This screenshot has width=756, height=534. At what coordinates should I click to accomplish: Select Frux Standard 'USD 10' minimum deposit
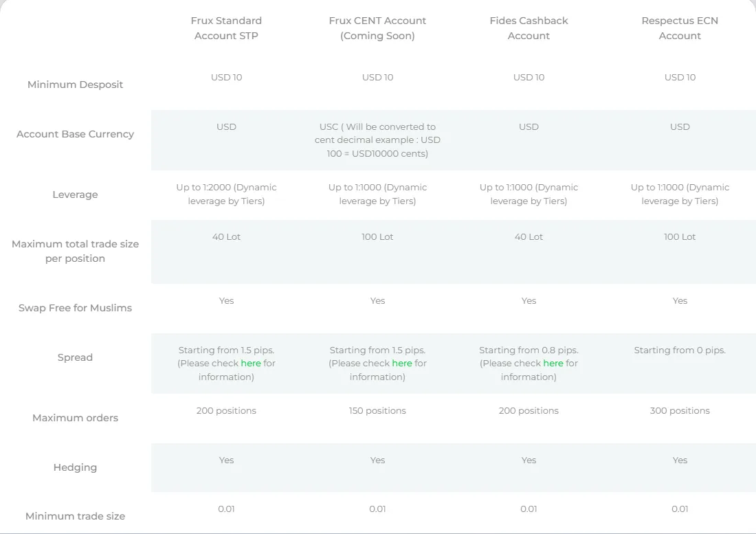(x=226, y=77)
